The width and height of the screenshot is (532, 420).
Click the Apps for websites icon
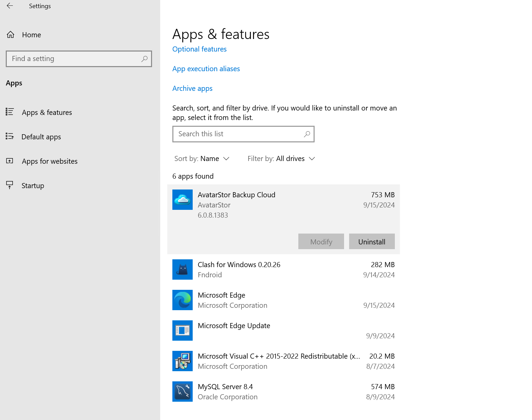9,161
